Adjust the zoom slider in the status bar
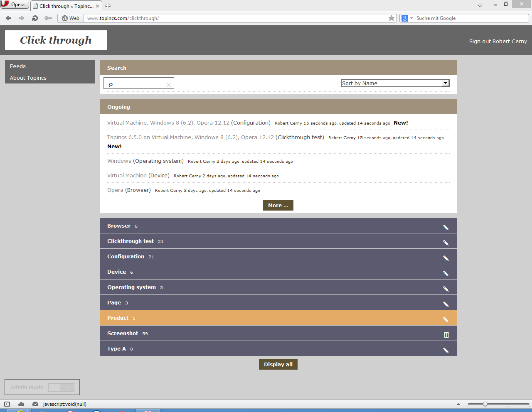Image resolution: width=532 pixels, height=412 pixels. coord(485,404)
